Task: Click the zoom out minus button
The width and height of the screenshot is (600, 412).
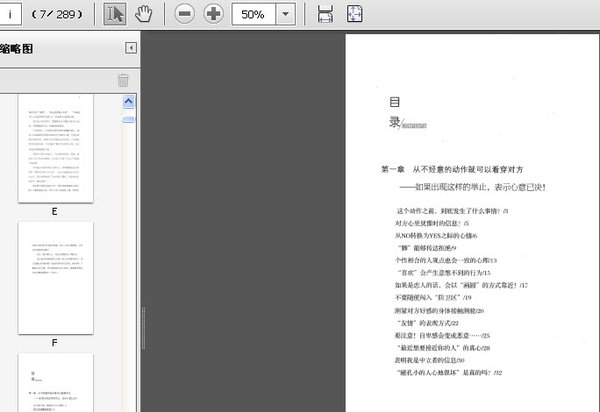Action: coord(185,14)
